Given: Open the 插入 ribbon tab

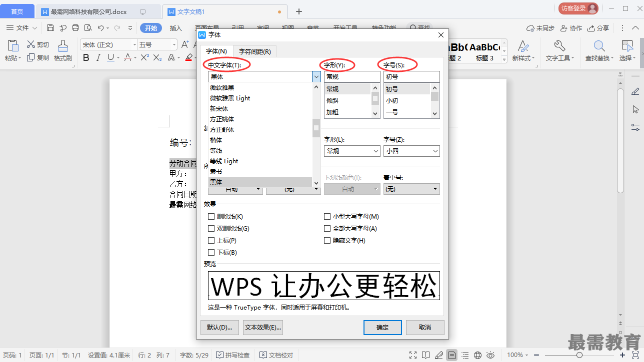Looking at the screenshot, I should [x=176, y=28].
